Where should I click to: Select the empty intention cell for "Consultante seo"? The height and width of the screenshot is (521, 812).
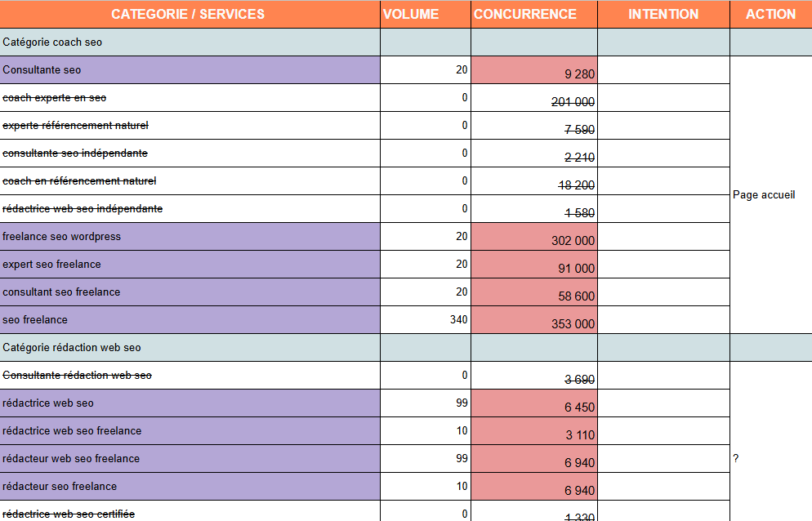coord(663,70)
